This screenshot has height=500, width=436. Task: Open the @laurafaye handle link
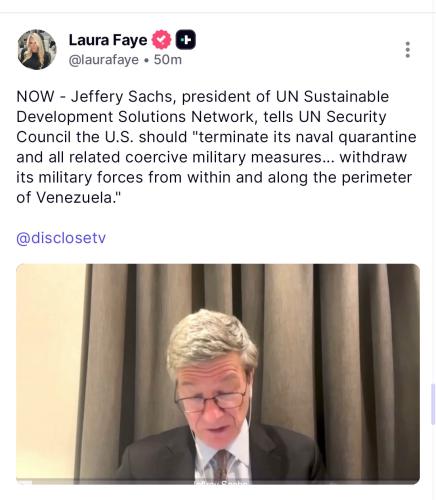[104, 60]
